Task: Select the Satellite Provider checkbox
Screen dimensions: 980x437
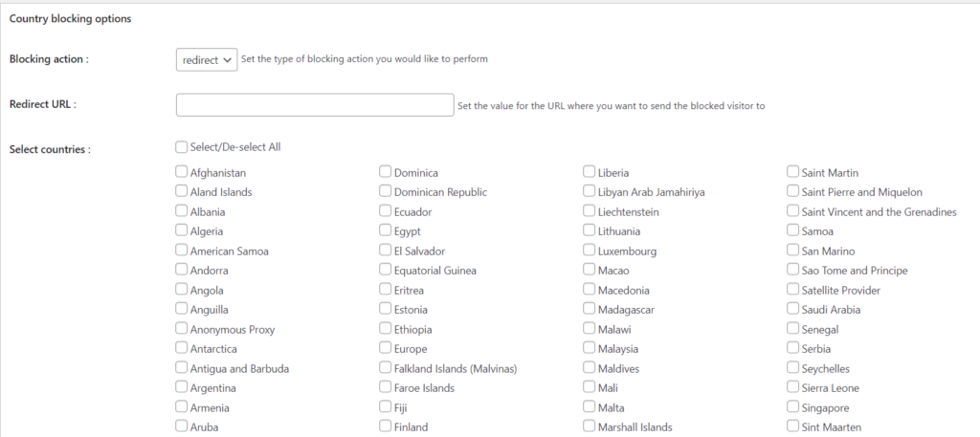Action: (x=793, y=290)
